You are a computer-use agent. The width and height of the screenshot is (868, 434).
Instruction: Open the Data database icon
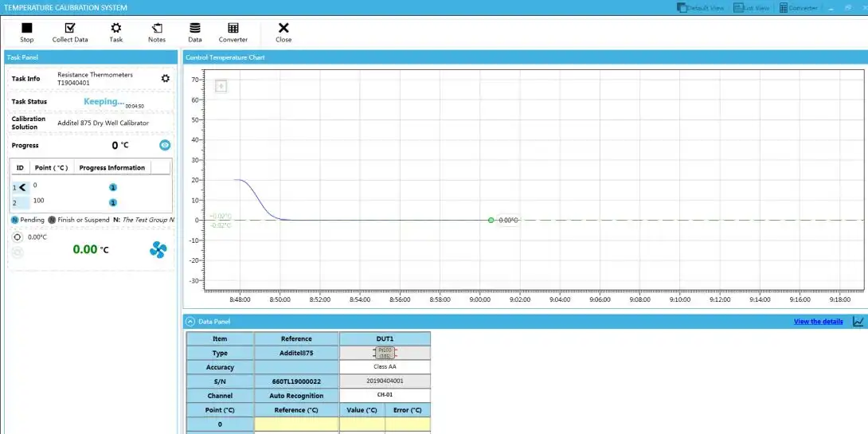click(x=195, y=32)
